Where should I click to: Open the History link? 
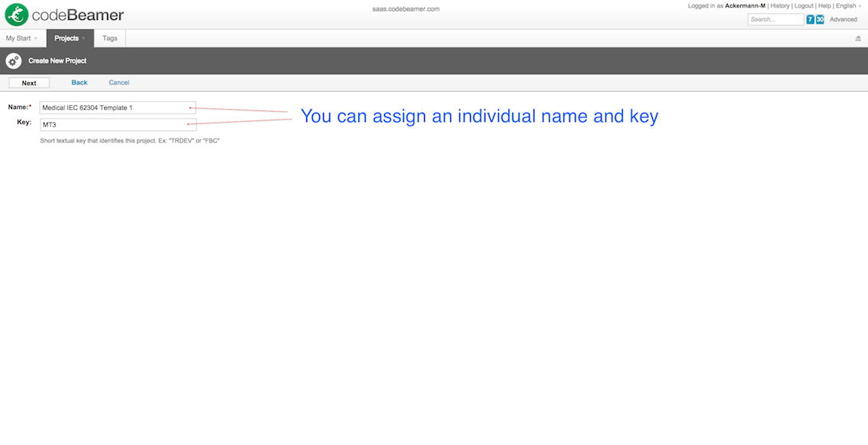coord(779,5)
